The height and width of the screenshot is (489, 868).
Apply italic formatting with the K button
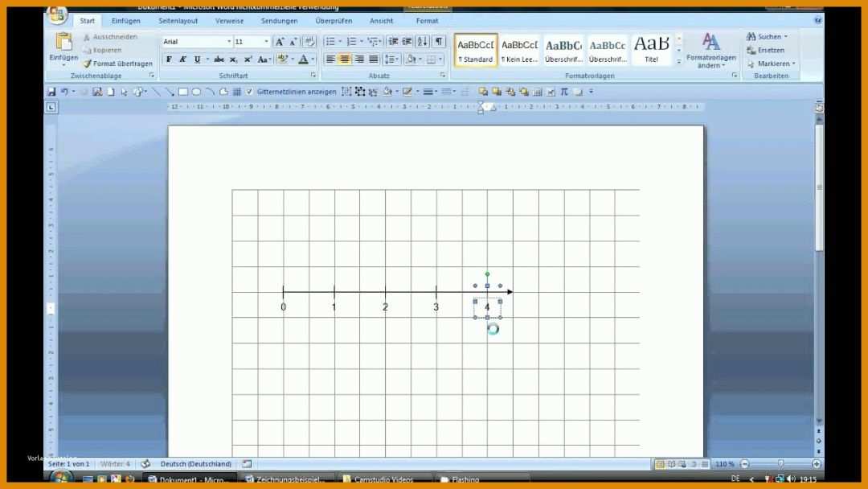tap(182, 60)
